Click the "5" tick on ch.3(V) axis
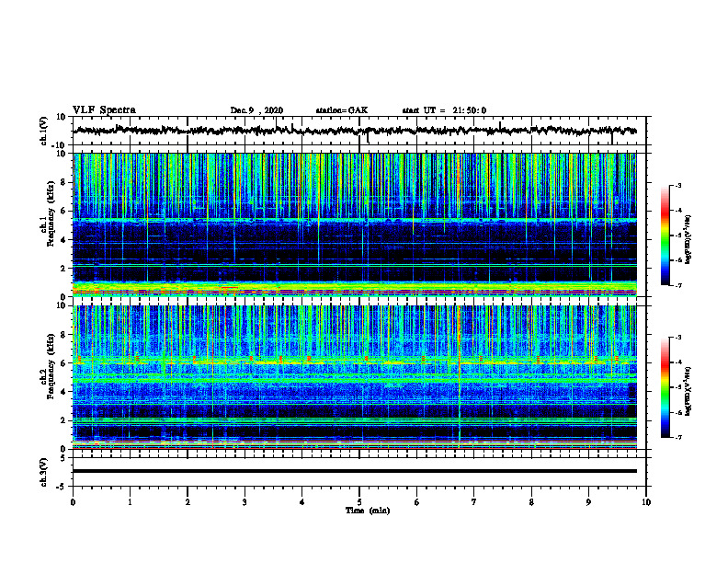728x563 pixels. pos(64,458)
